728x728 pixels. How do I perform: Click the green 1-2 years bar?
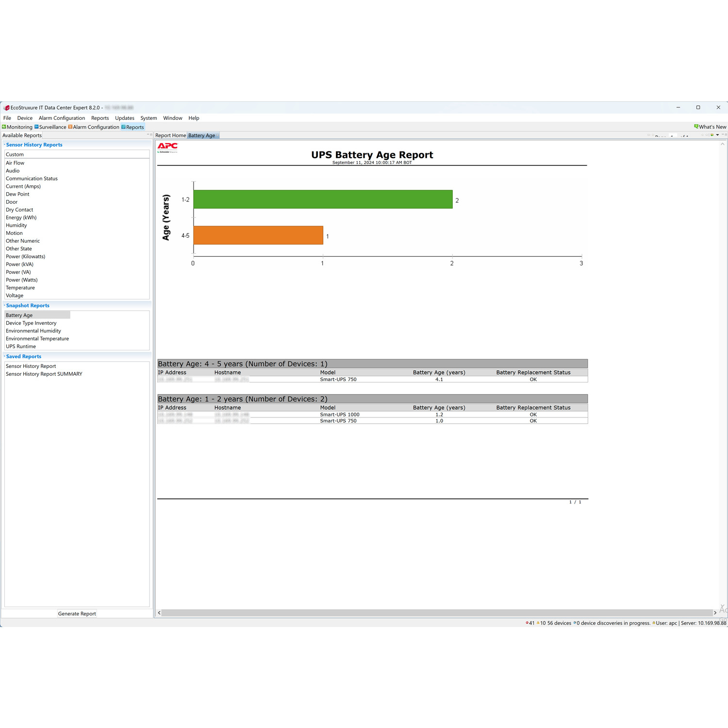tap(323, 199)
